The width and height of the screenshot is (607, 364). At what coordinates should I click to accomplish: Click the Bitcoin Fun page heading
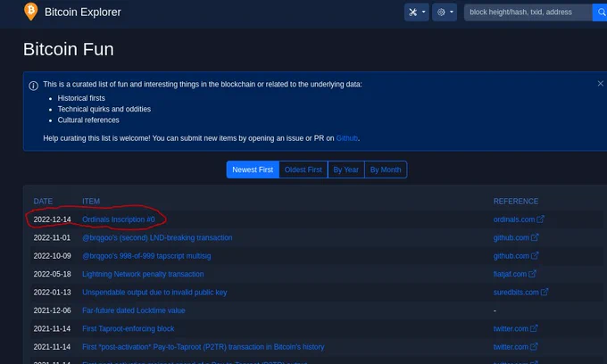(x=69, y=49)
